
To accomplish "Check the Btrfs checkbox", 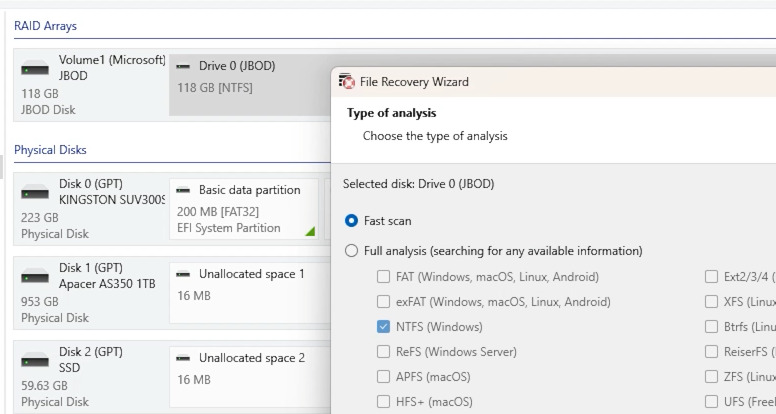I will [711, 326].
